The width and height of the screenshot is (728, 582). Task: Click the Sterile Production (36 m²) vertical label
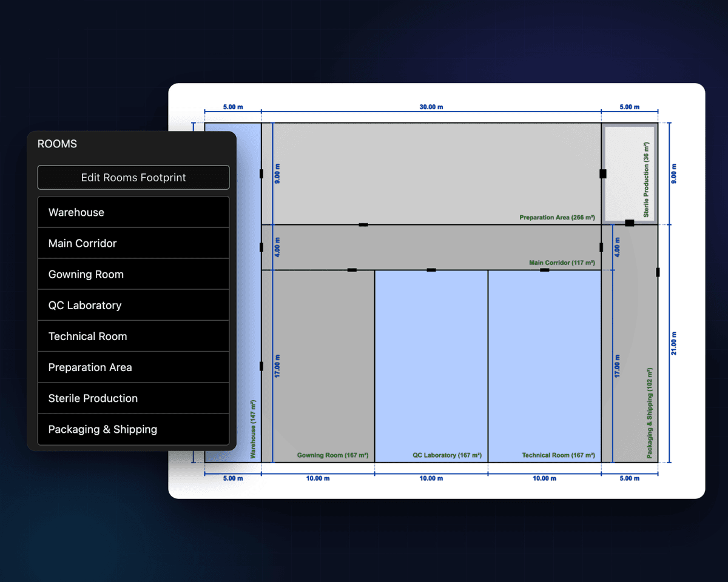[646, 180]
